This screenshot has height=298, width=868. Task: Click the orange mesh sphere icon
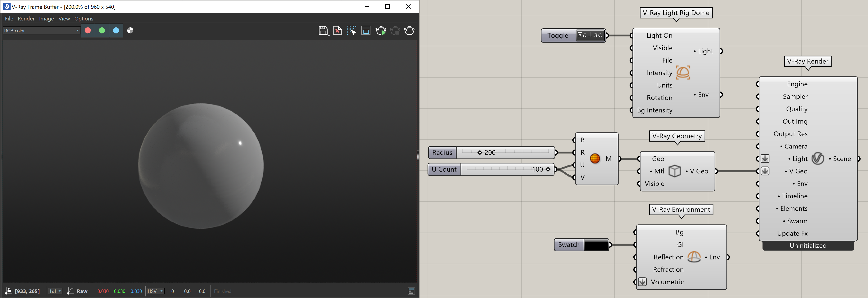click(595, 158)
